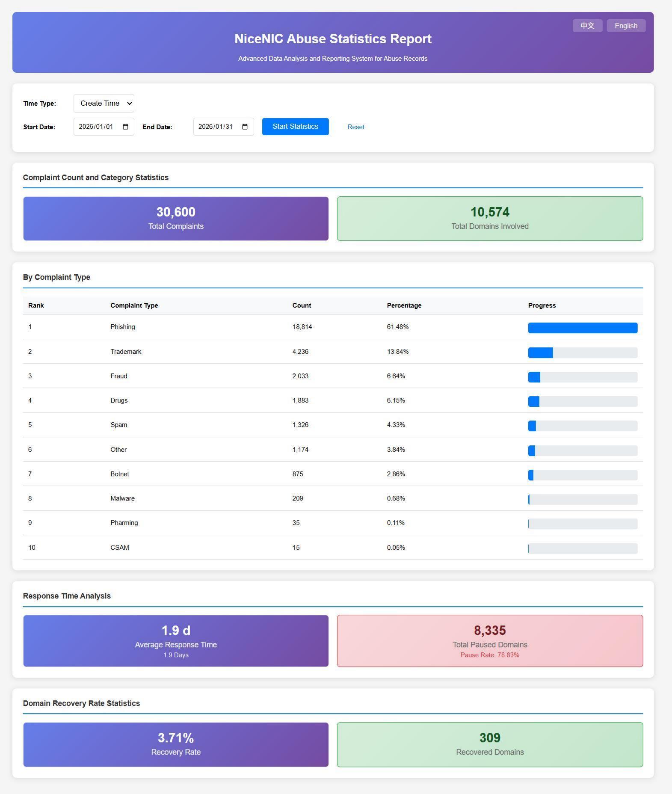
Task: Click the Phishing progress bar
Action: coord(583,328)
